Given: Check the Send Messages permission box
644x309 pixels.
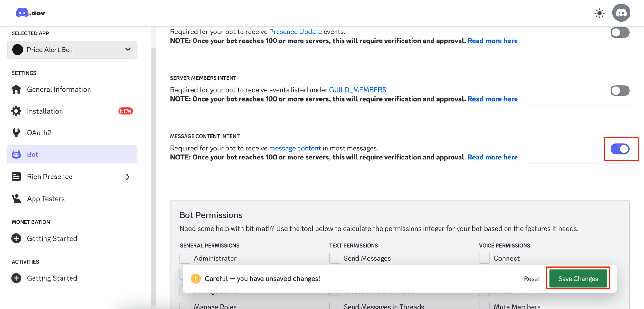Looking at the screenshot, I should click(x=335, y=258).
